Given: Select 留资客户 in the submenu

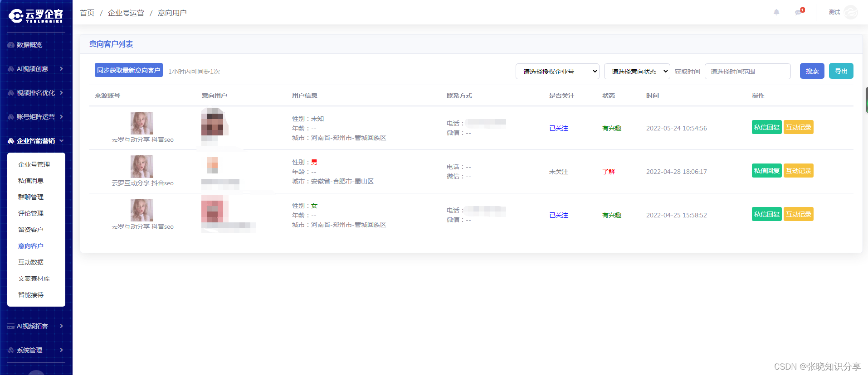Looking at the screenshot, I should click(31, 230).
